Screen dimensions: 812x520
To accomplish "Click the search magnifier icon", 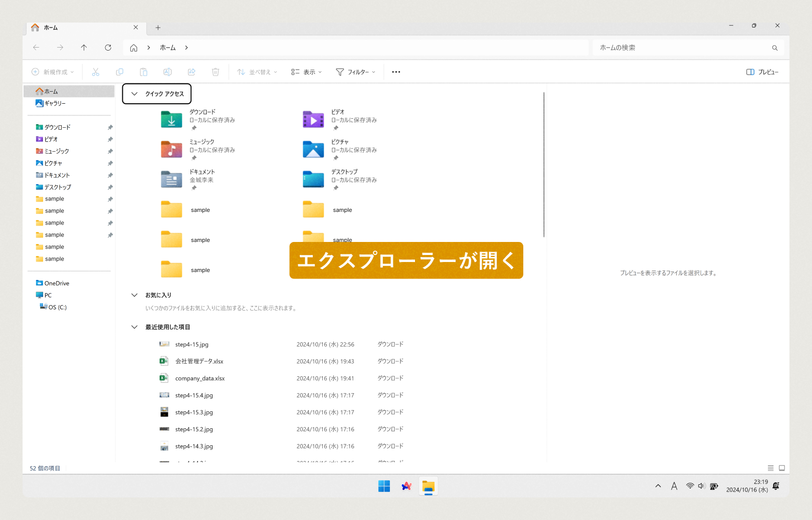I will (775, 48).
